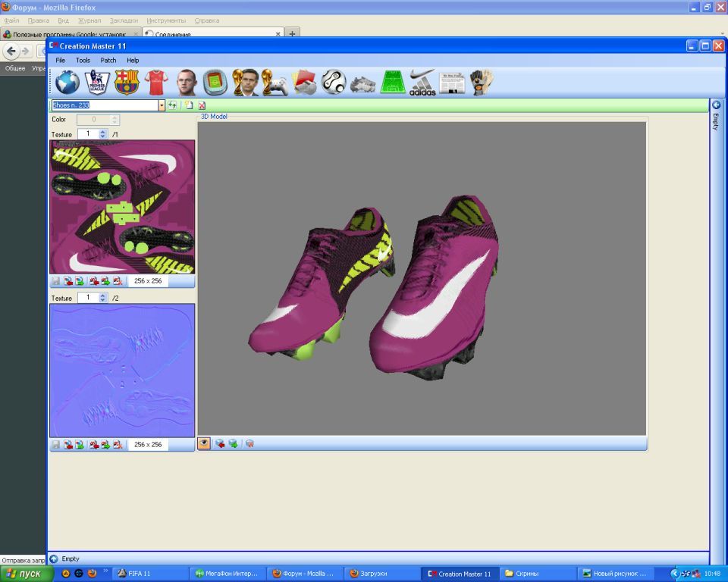Open the Nike and Adidas sponsors icon

point(422,83)
